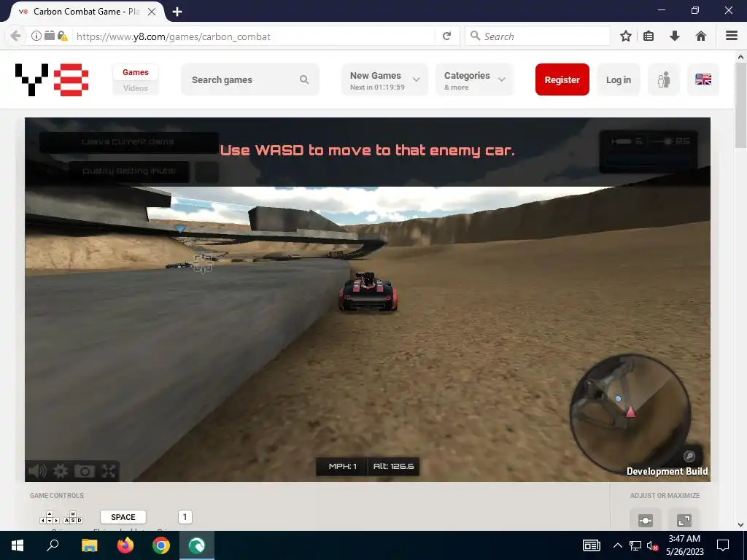Click the MPH: 1 speed readout

pyautogui.click(x=342, y=466)
